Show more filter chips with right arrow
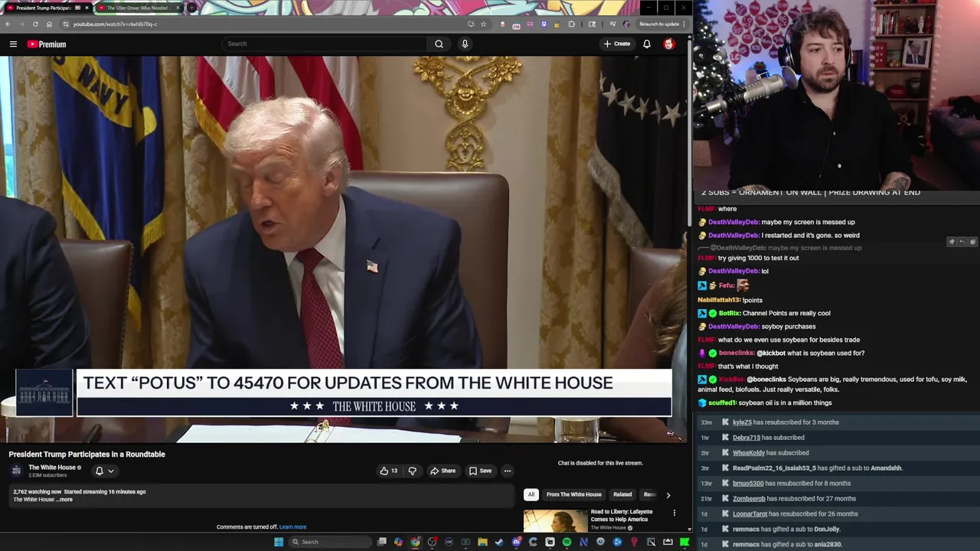The image size is (980, 551). (x=668, y=495)
